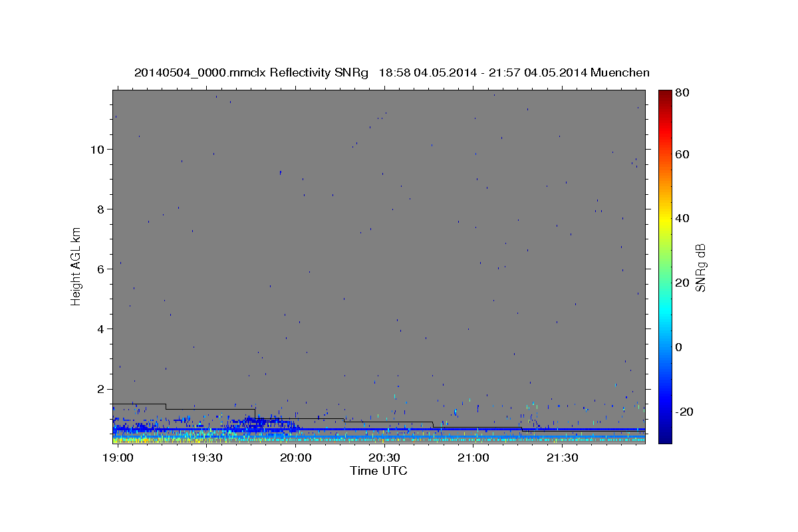Select the 19:30 time tick label
Viewport: 798px width, 532px height.
click(206, 458)
